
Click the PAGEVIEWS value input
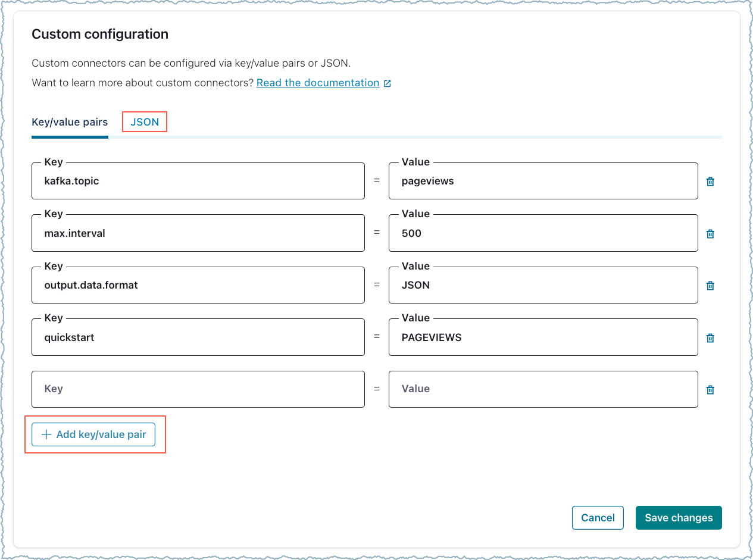point(542,337)
